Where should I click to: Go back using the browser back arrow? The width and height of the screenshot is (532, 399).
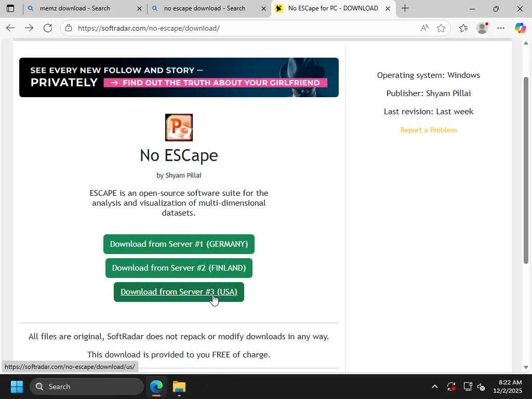pos(10,28)
